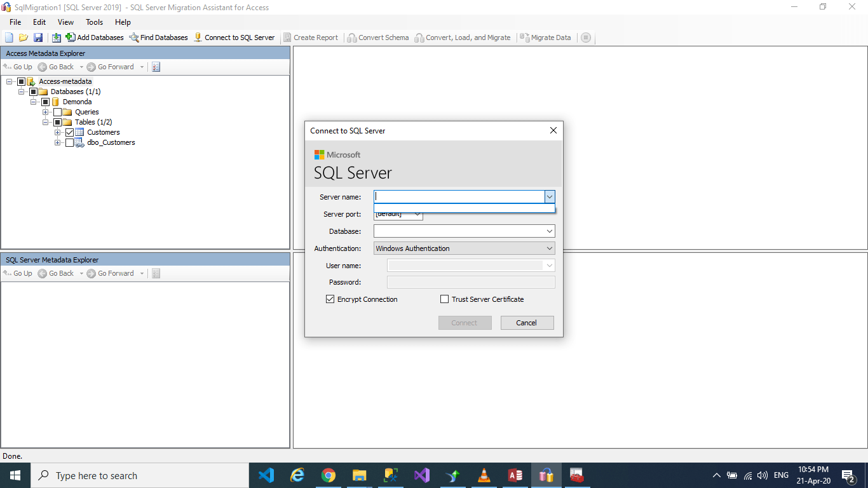Collapse the Access-metadata tree node
Viewport: 868px width, 488px height.
9,81
